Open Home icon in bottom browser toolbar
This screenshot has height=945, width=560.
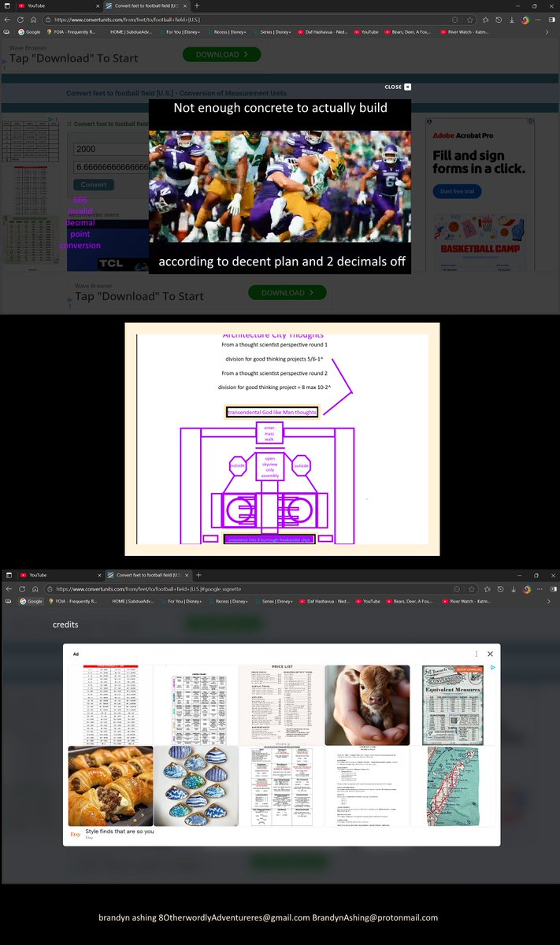[x=34, y=589]
